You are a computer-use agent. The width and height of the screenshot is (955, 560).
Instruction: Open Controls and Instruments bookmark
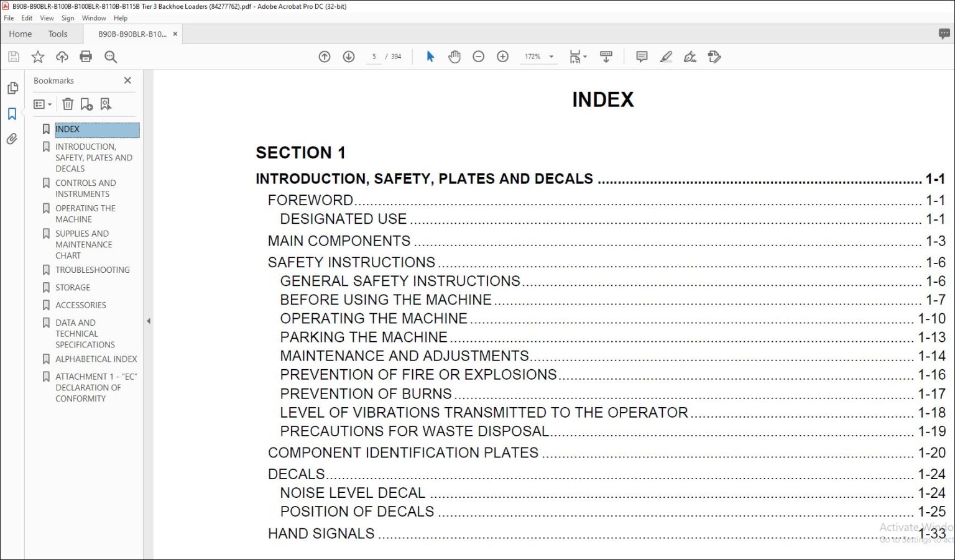coord(85,188)
